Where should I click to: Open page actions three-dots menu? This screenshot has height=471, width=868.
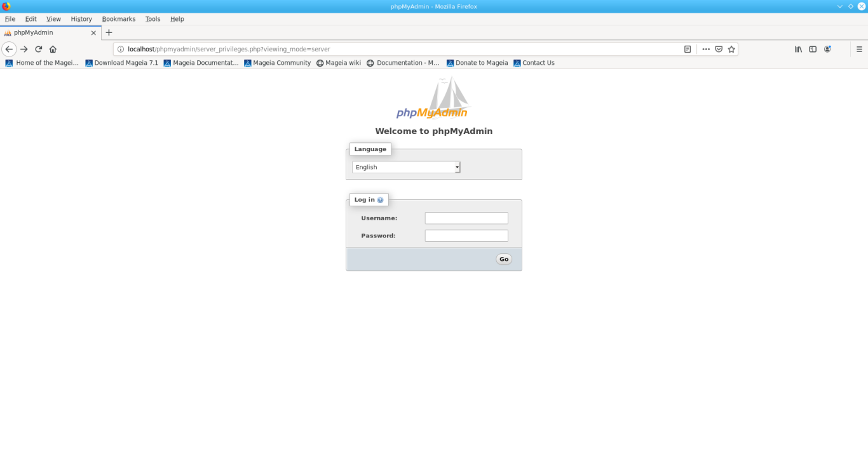pyautogui.click(x=706, y=49)
